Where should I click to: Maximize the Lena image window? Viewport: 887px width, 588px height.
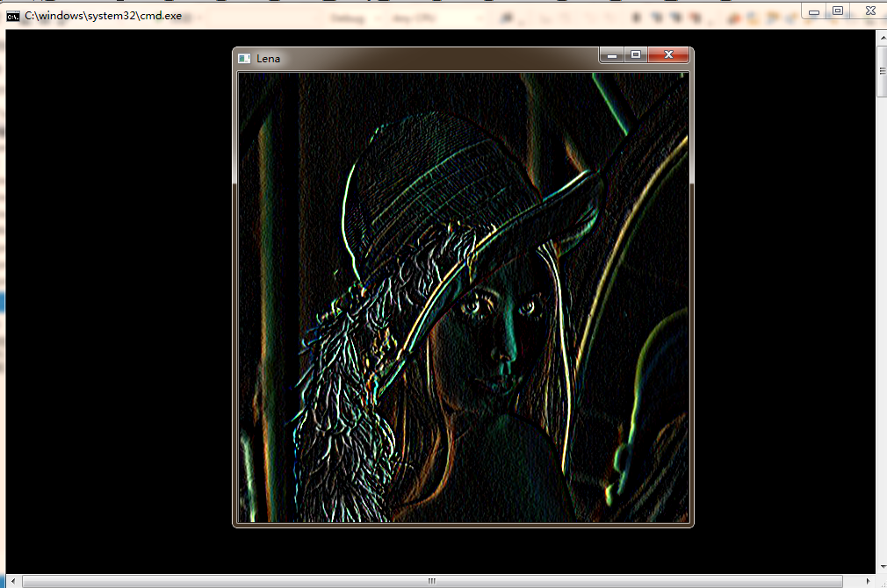(636, 54)
